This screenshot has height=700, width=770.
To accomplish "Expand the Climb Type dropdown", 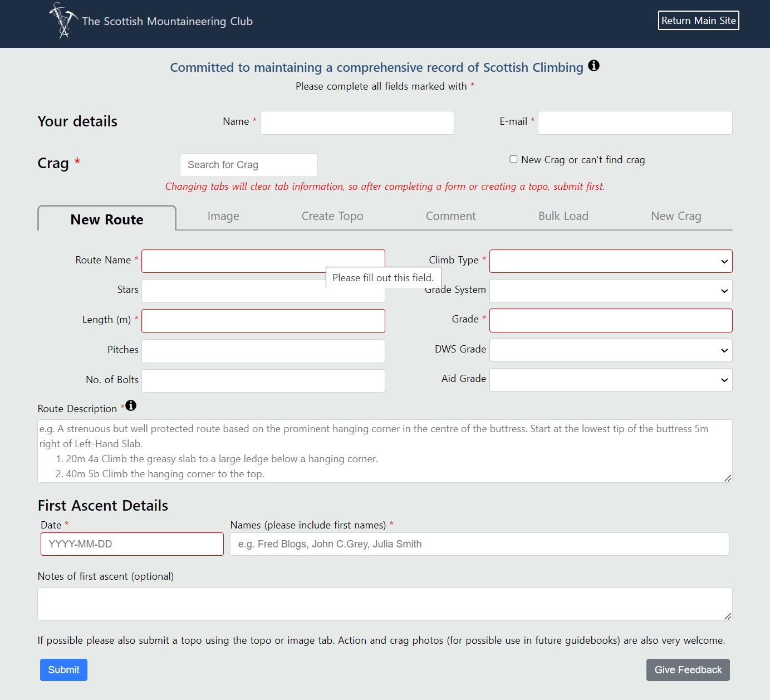I will (611, 261).
